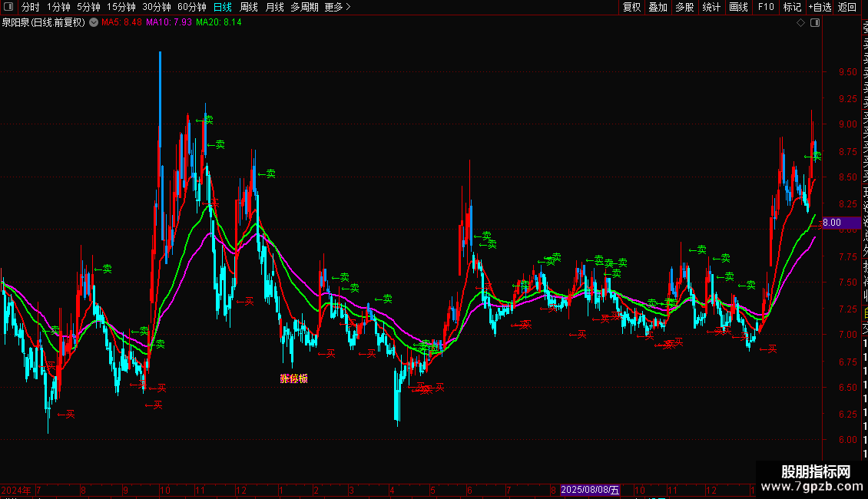Select the 日线 daily chart tab

tap(223, 7)
